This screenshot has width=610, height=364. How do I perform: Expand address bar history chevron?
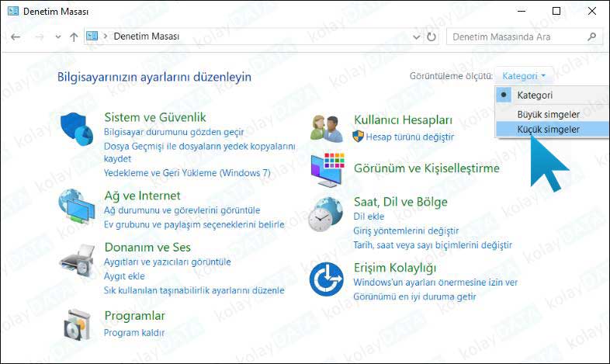coord(416,37)
